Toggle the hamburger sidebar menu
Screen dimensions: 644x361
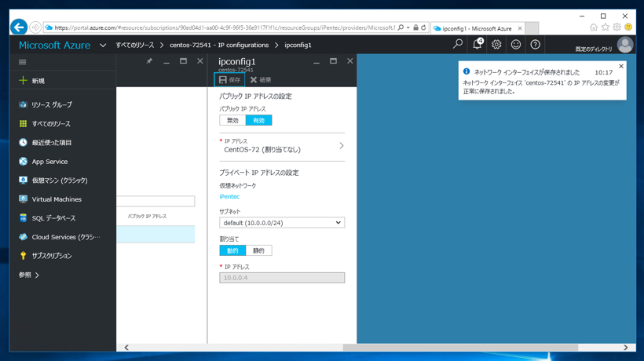coord(23,62)
